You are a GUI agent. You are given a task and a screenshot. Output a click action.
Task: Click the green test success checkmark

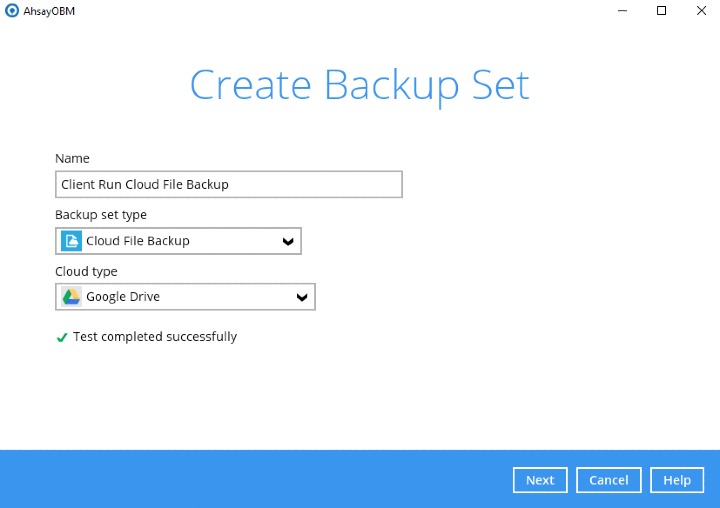[x=61, y=338]
